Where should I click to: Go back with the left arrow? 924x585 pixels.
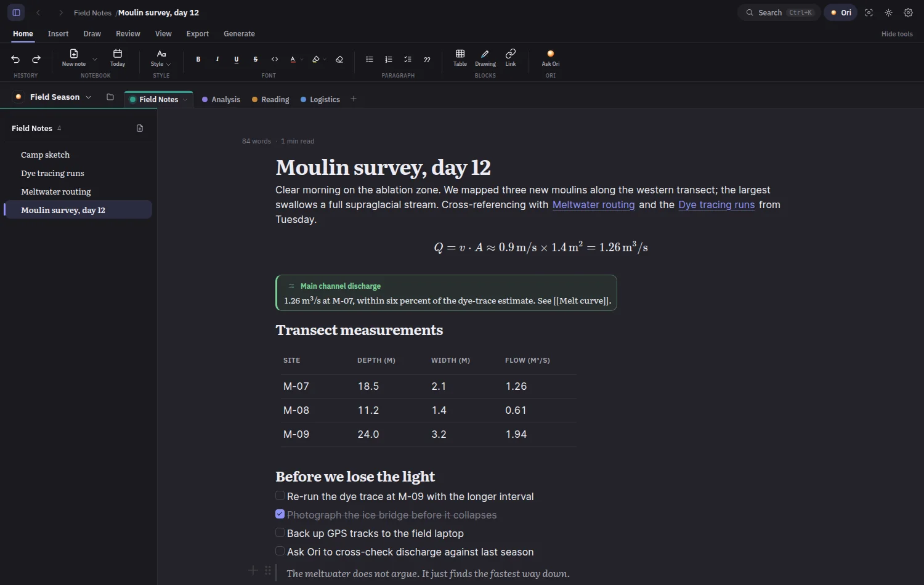[x=38, y=12]
